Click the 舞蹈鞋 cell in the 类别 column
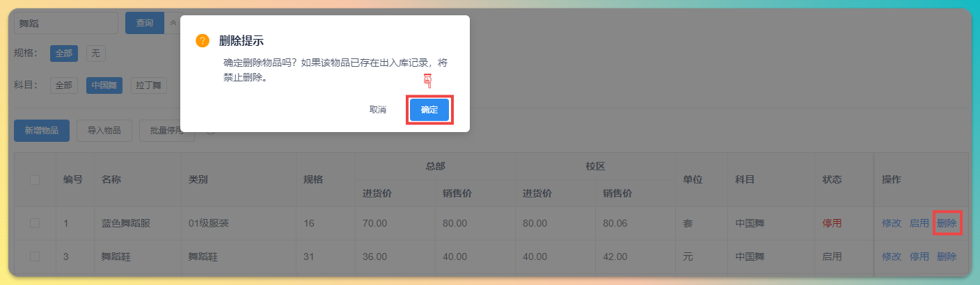 pyautogui.click(x=203, y=256)
